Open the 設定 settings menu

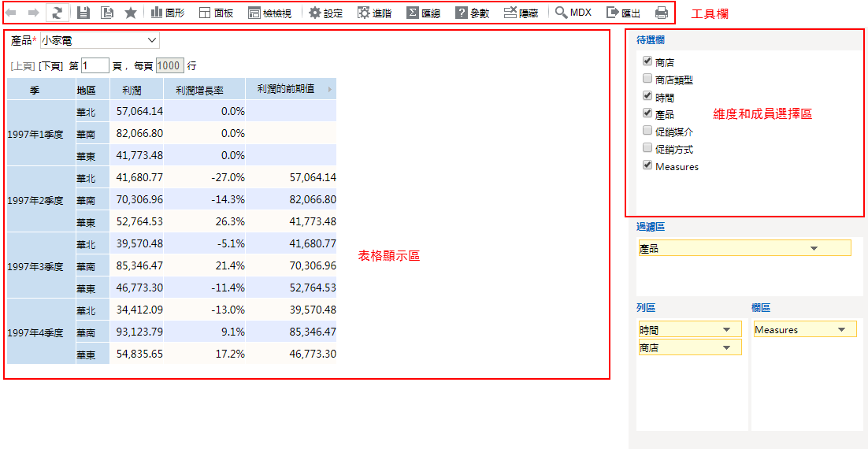[x=325, y=13]
